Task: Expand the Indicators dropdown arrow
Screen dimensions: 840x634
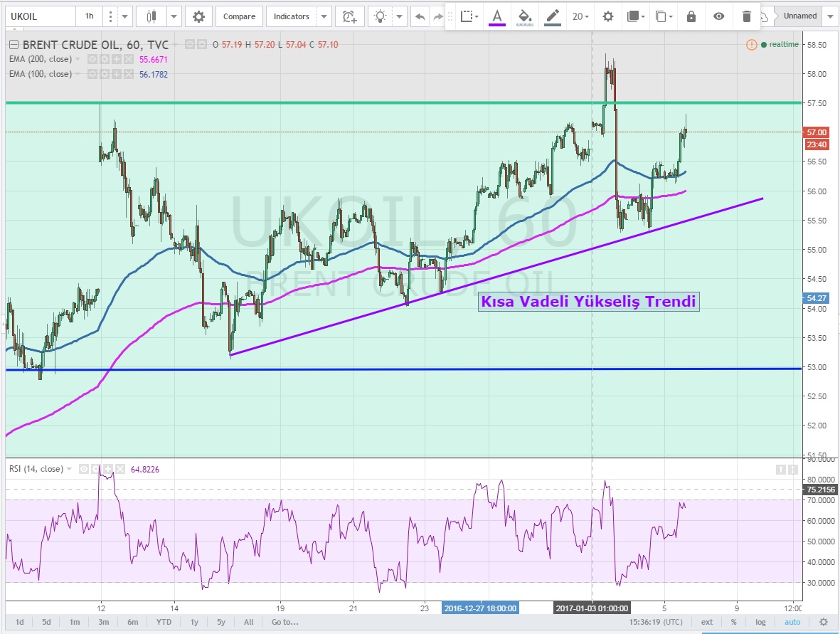Action: (324, 16)
